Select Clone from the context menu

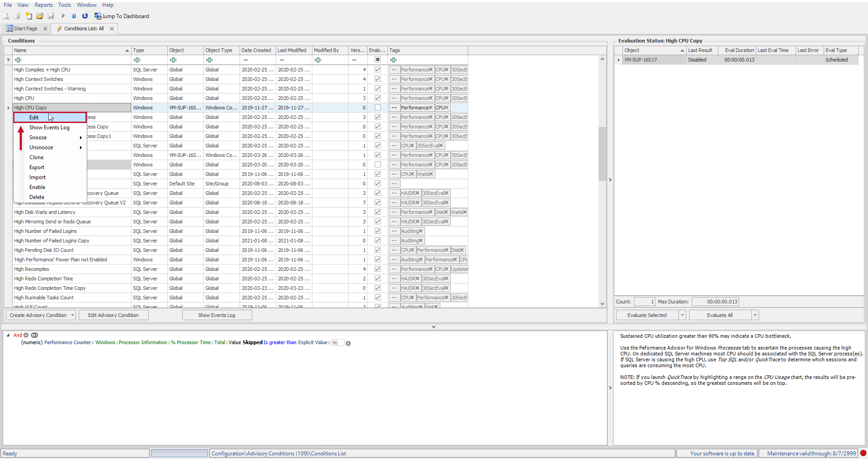pos(37,157)
